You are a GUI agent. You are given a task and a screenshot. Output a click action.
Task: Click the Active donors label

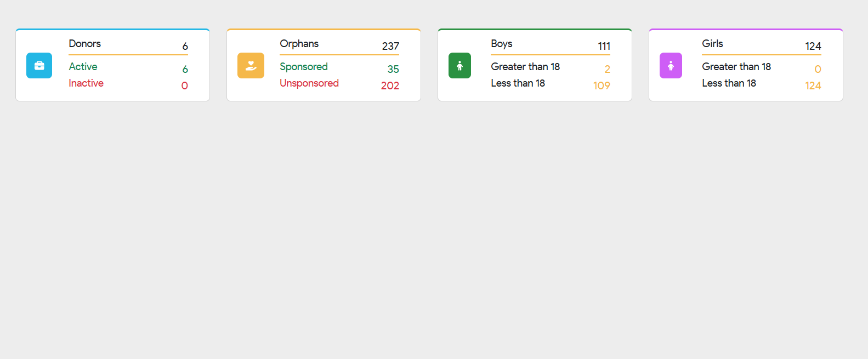[83, 66]
